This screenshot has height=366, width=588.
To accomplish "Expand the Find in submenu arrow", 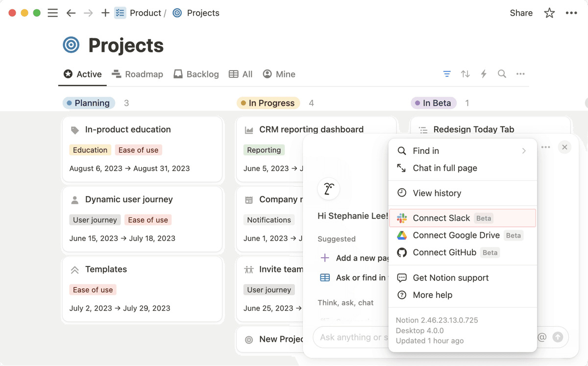I will [x=524, y=151].
